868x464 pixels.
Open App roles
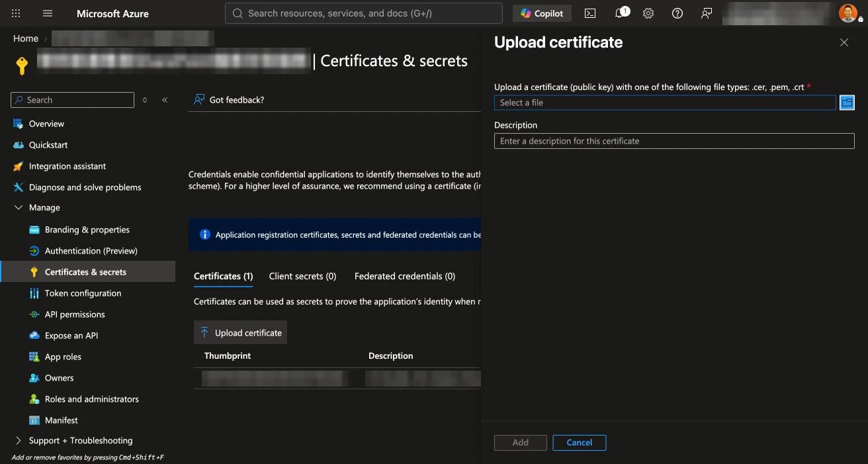[63, 357]
